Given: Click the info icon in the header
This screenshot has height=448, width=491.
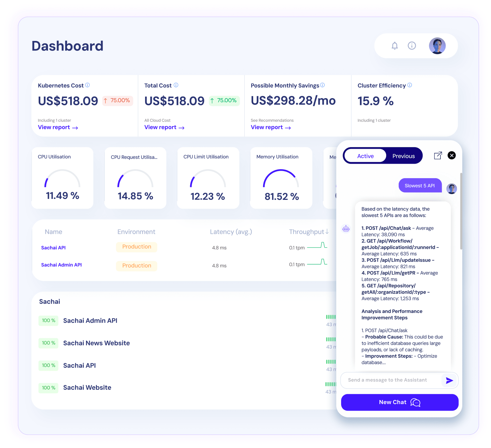Looking at the screenshot, I should pyautogui.click(x=412, y=46).
